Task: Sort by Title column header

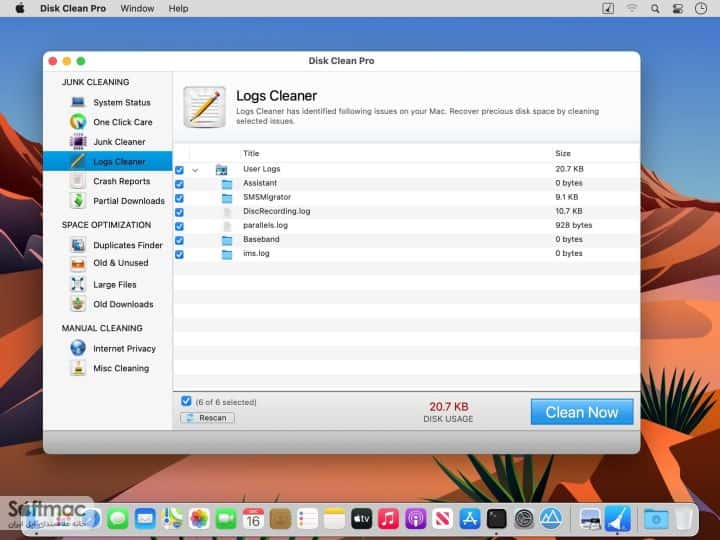Action: point(251,153)
